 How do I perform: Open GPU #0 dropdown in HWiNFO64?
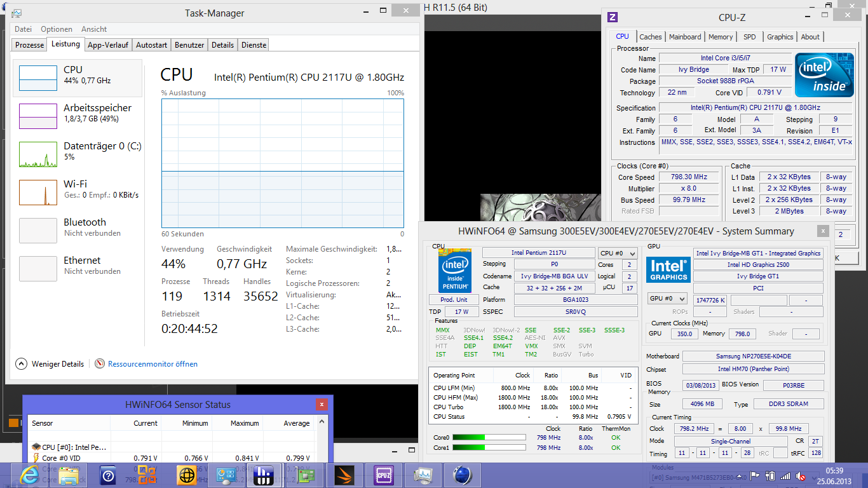(x=667, y=299)
